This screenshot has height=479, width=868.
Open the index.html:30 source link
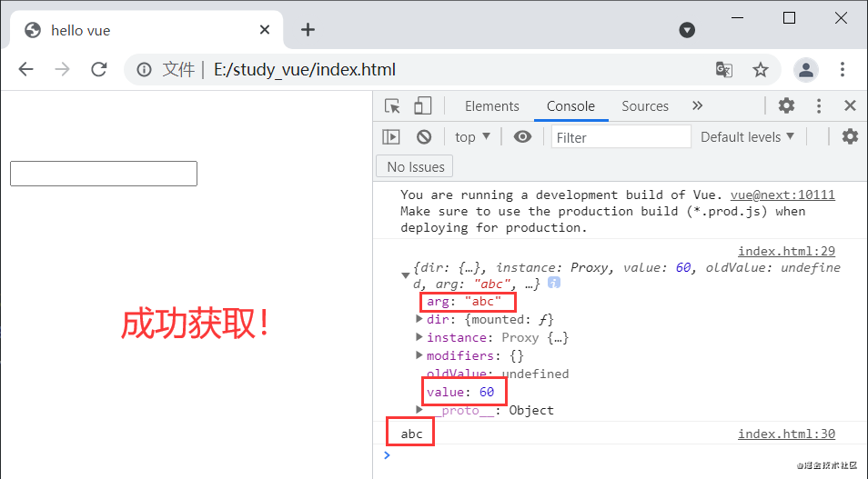786,434
